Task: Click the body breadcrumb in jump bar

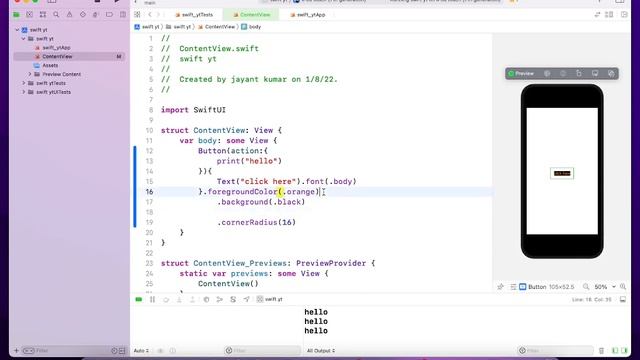Action: (251, 27)
